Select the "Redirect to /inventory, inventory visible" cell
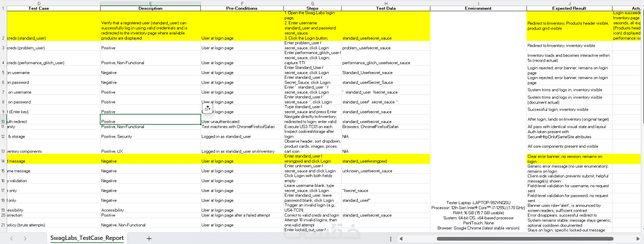The width and height of the screenshot is (644, 244). [x=570, y=46]
